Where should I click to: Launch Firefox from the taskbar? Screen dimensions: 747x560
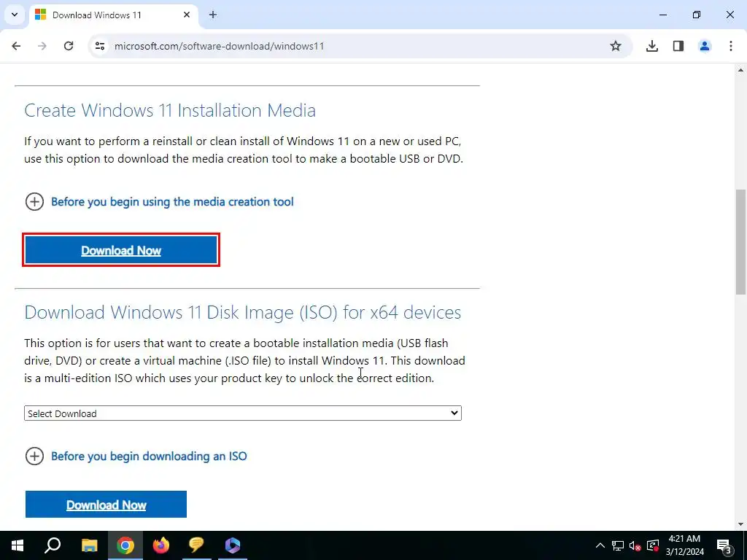(x=160, y=545)
